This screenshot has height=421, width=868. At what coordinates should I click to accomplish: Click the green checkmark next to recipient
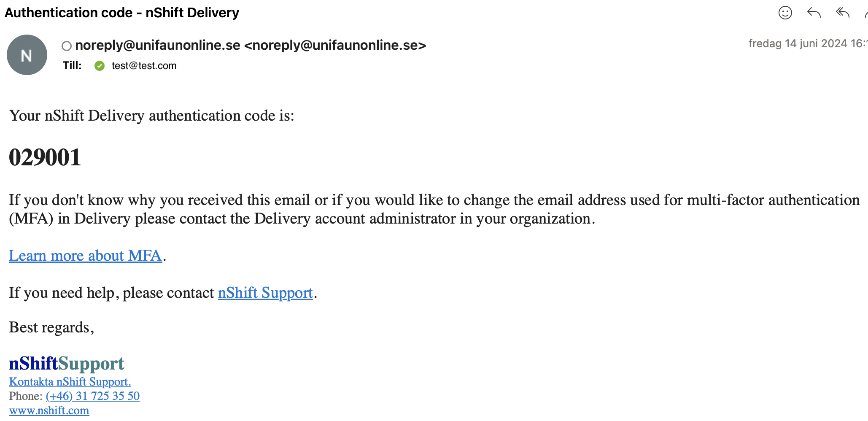100,66
